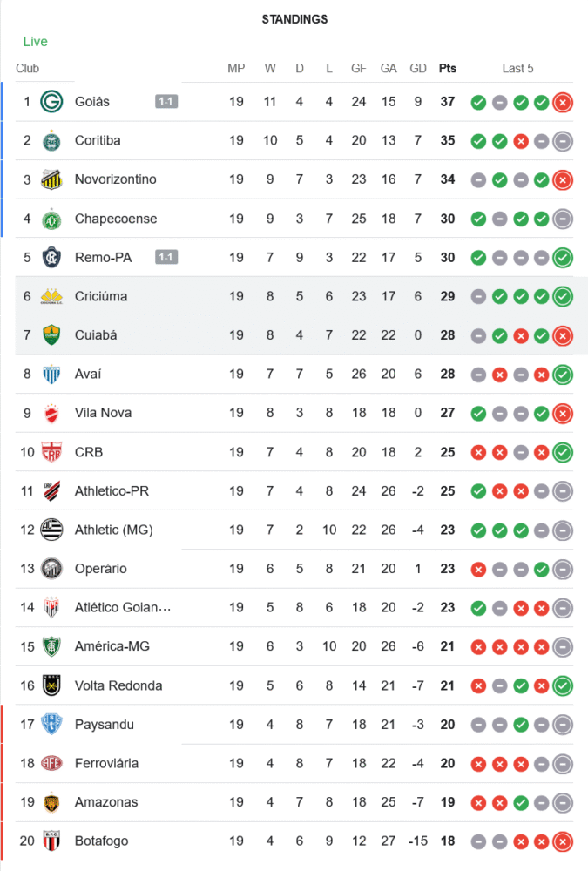Screen dimensions: 588x871
Task: Click the live 1-1 badge next to Remo-PA
Action: tap(166, 258)
